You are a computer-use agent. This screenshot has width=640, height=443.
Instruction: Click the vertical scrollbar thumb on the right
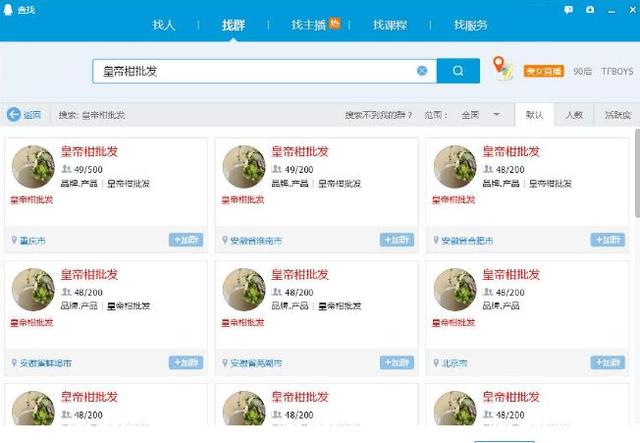[x=637, y=174]
